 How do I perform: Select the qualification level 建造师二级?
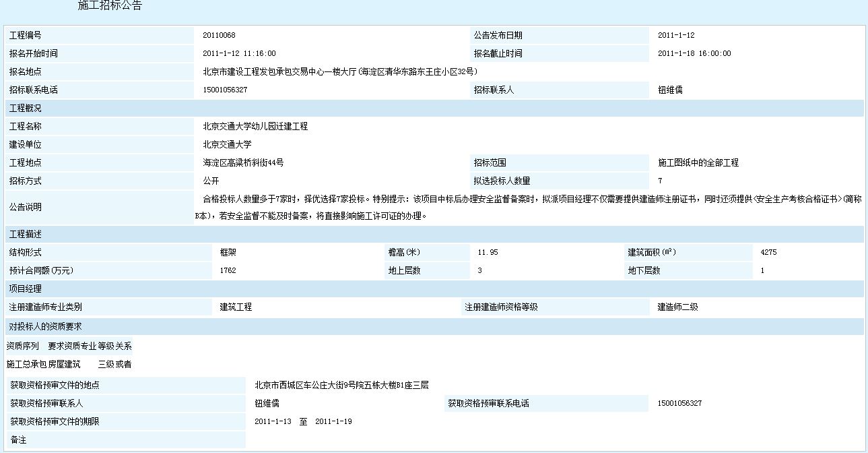coord(677,307)
